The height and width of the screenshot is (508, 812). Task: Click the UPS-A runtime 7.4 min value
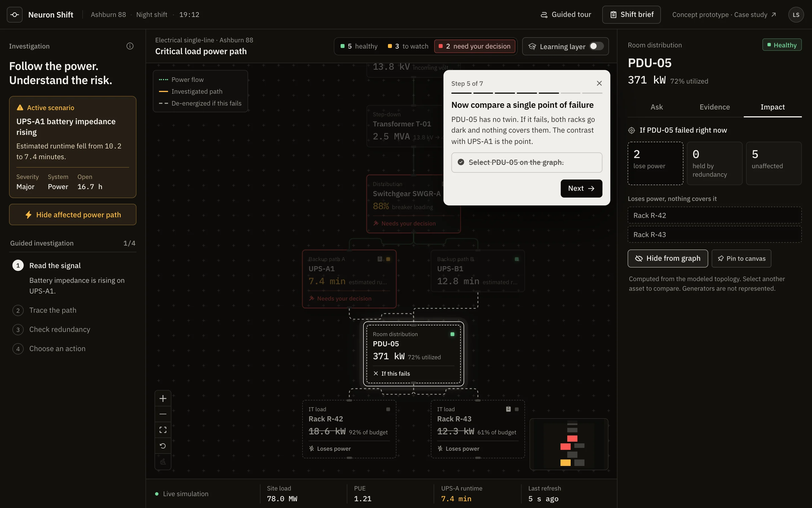(x=456, y=499)
